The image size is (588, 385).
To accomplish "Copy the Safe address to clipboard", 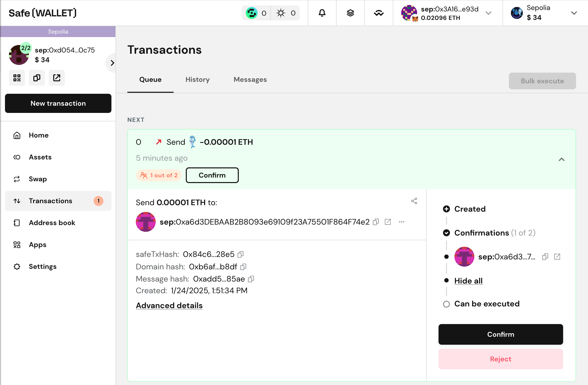I will click(x=37, y=78).
